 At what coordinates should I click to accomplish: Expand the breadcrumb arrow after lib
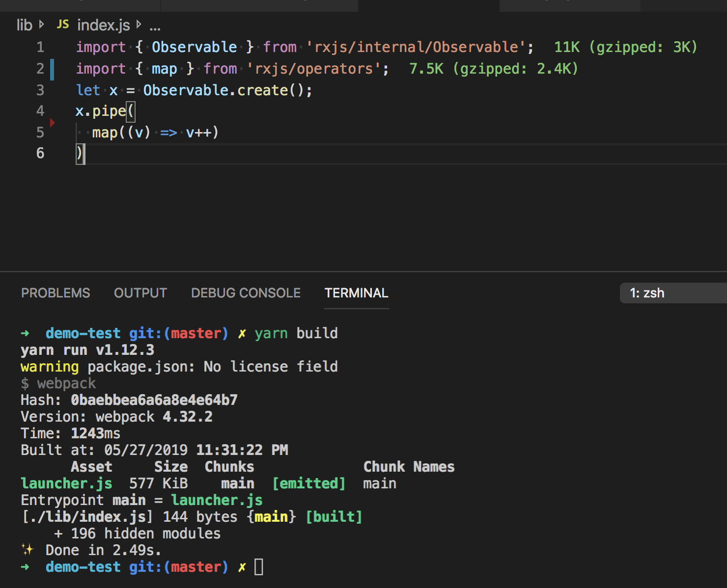[41, 24]
